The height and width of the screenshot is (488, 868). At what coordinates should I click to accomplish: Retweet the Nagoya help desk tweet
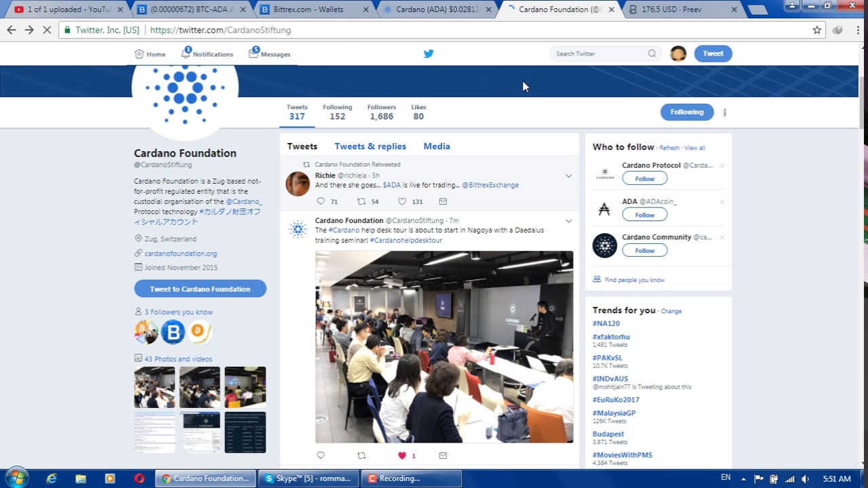(361, 455)
